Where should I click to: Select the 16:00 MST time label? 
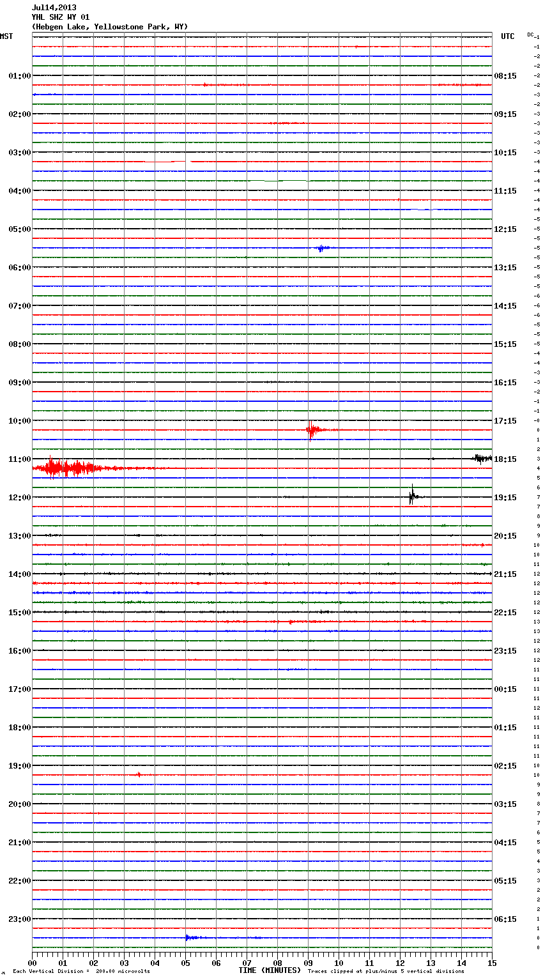pyautogui.click(x=19, y=651)
